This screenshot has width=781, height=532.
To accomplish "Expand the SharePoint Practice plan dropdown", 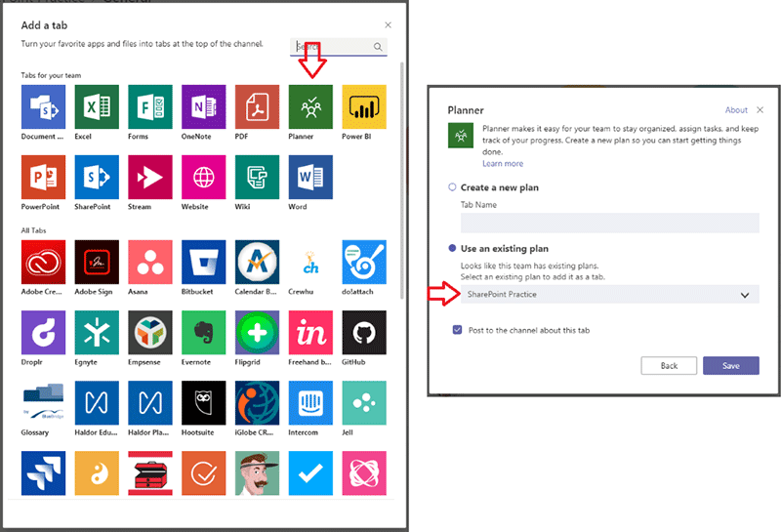I will [x=609, y=295].
